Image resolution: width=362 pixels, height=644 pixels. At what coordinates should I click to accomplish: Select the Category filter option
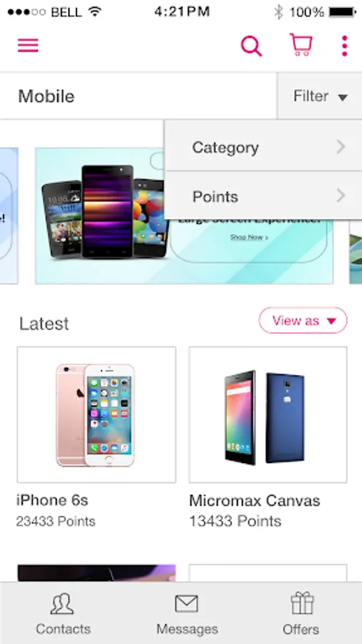(x=263, y=146)
